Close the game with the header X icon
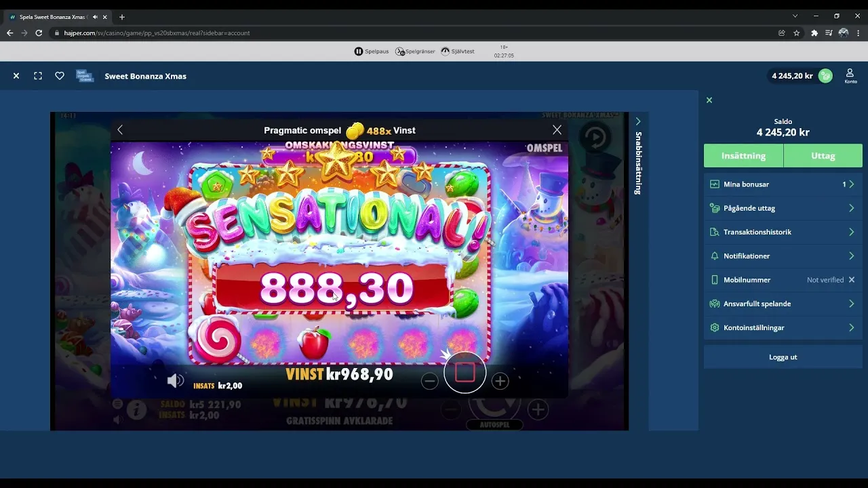Viewport: 868px width, 488px height. [16, 76]
